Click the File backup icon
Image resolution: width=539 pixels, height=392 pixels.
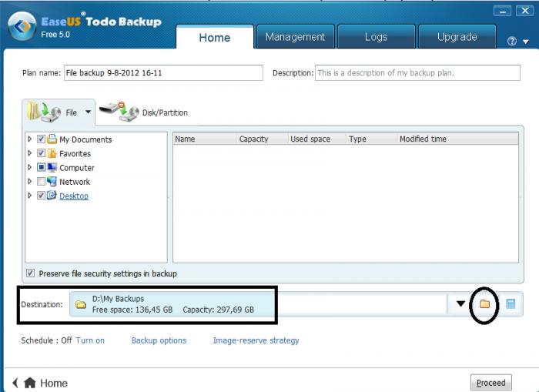[44, 112]
